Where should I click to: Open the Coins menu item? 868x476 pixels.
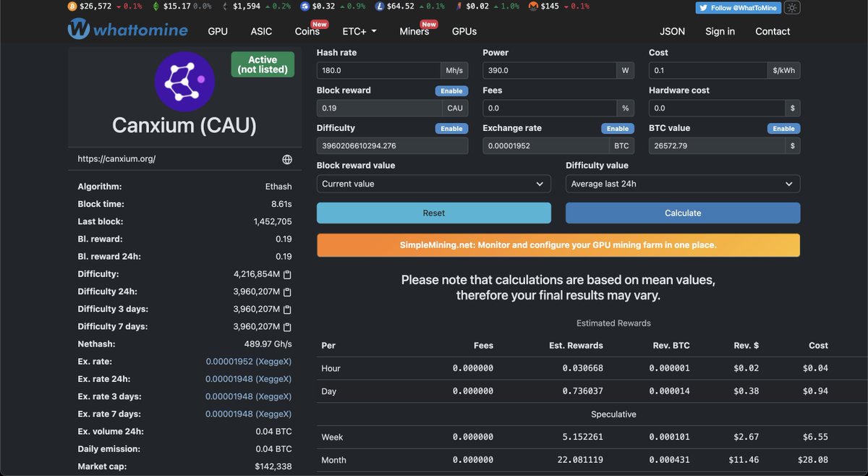click(307, 31)
